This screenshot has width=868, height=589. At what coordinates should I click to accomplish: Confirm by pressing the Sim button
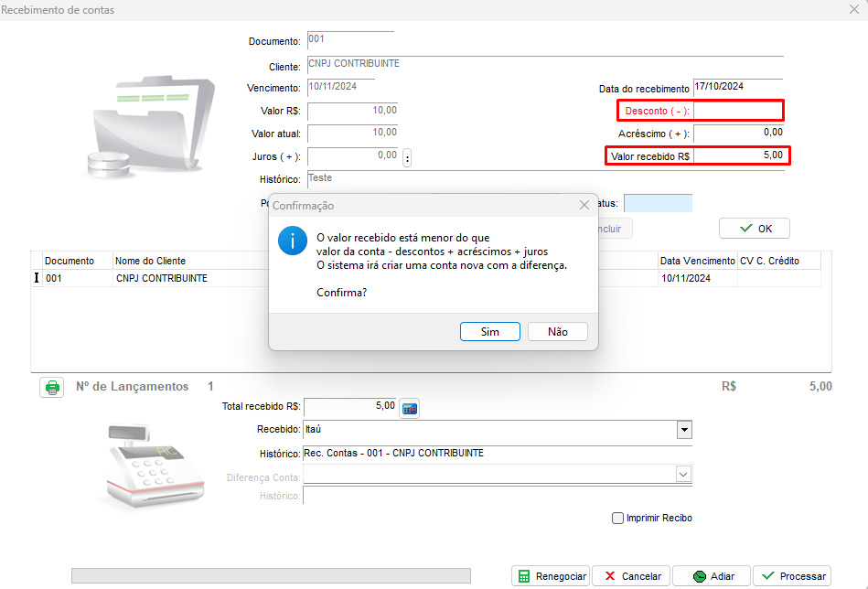(x=489, y=332)
